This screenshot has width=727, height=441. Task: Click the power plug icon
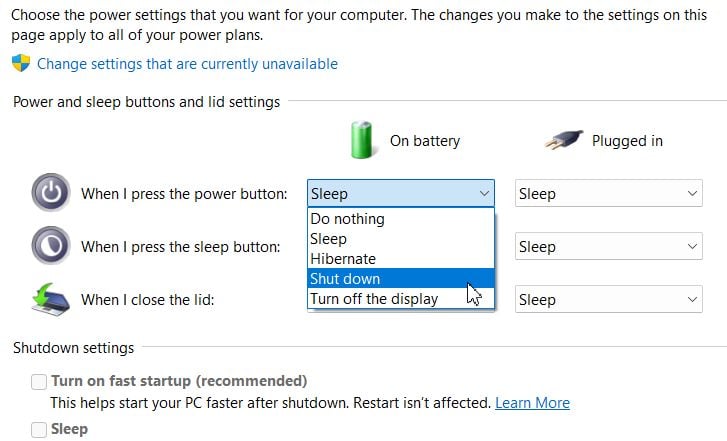click(x=564, y=140)
